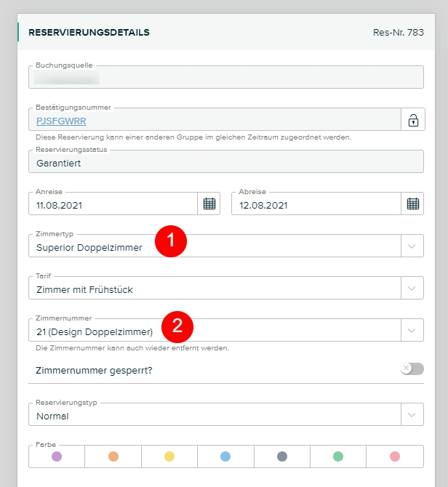Toggle the Zimmernummer gesperrt switch
The width and height of the screenshot is (448, 487).
[x=412, y=369]
